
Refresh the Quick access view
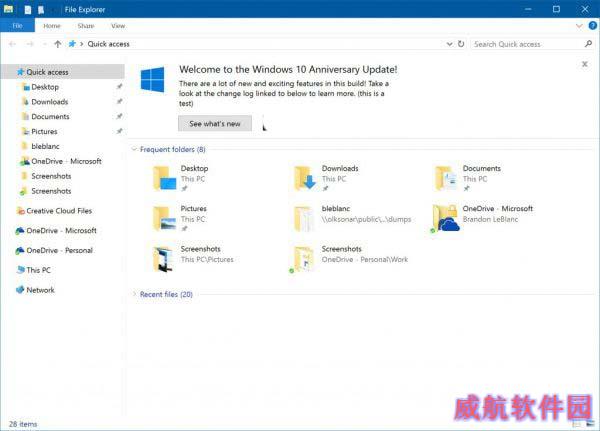pos(461,44)
